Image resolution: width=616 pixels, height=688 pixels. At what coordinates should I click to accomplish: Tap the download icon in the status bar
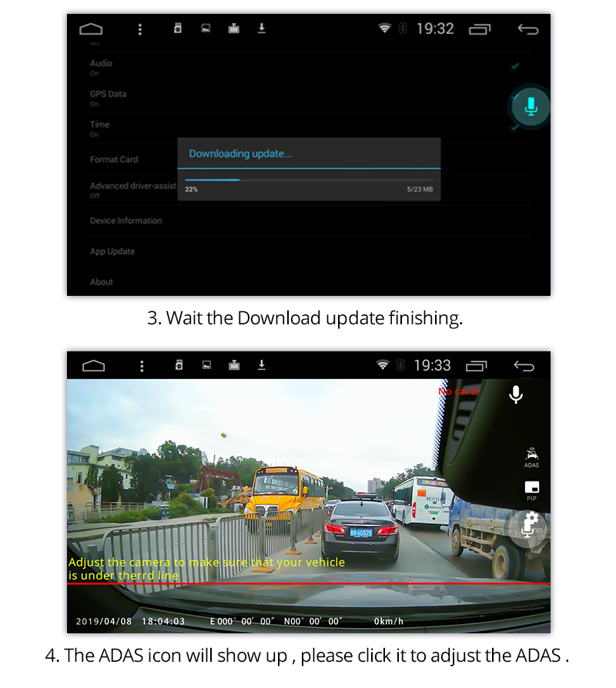[261, 29]
